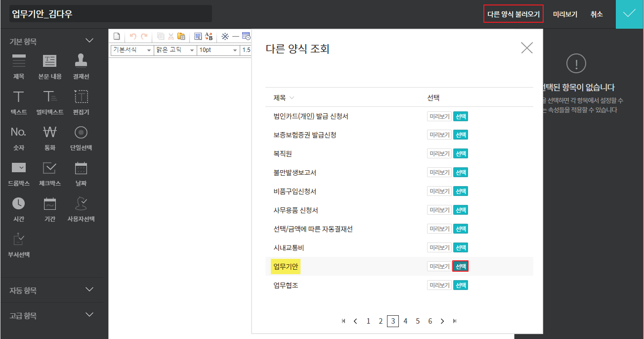
Task: Open the 다른 양식 불러오기 menu
Action: click(x=514, y=14)
